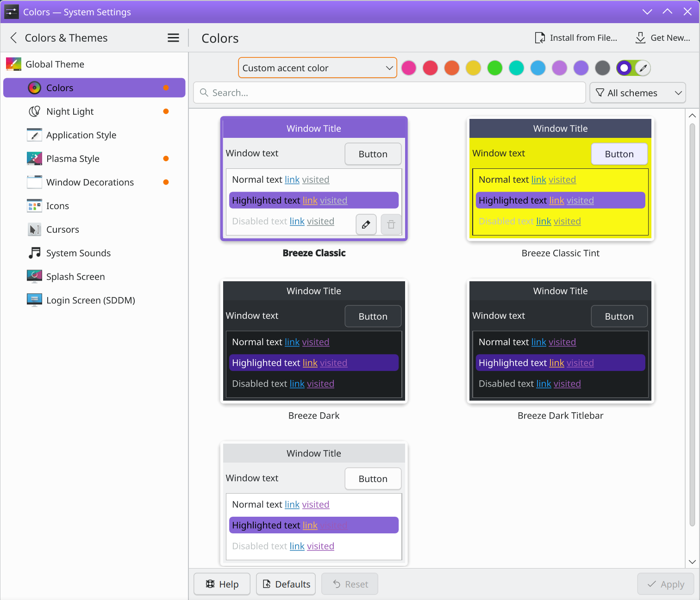This screenshot has width=700, height=600.
Task: Click the System Settings titlebar app icon
Action: point(12,12)
